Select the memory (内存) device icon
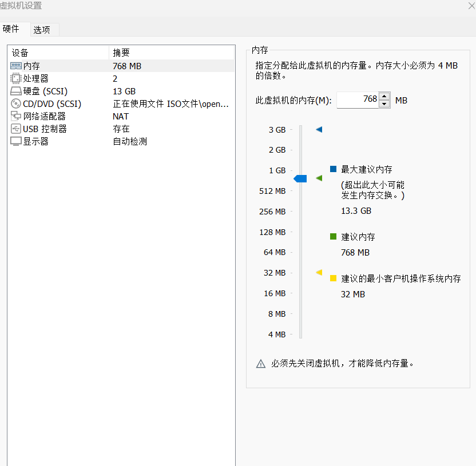Image resolution: width=476 pixels, height=466 pixels. pos(16,66)
